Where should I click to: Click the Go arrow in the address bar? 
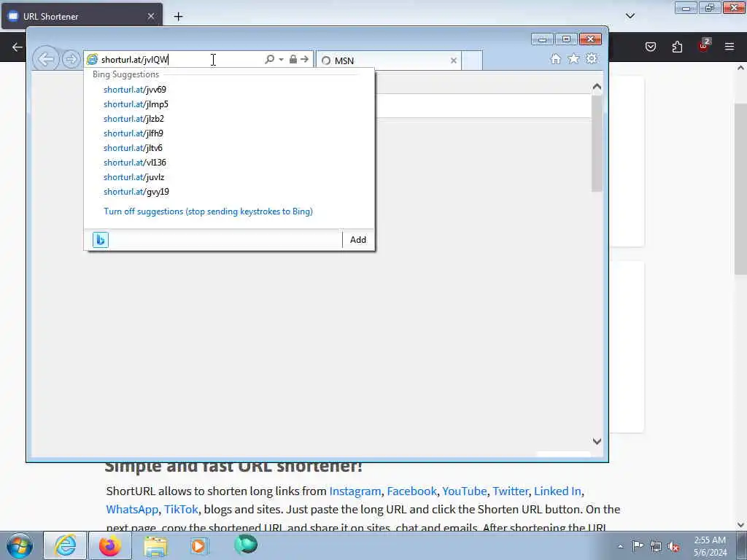304,59
